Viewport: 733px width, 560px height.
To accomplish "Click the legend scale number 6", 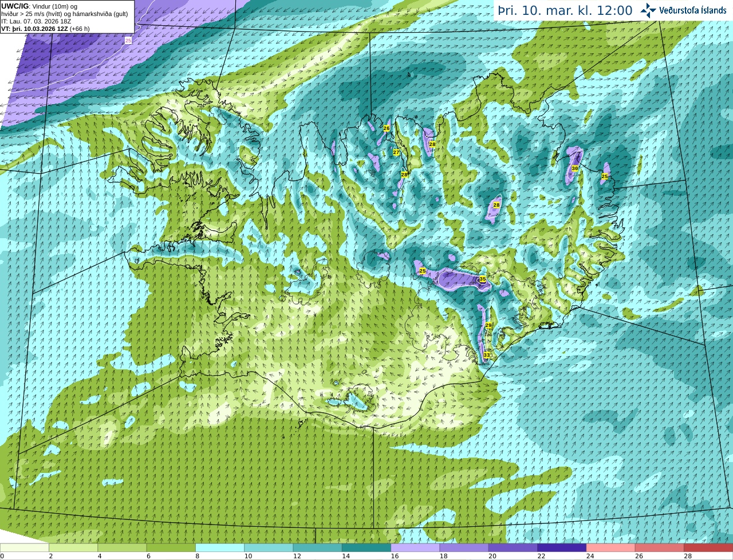I will pos(149,556).
